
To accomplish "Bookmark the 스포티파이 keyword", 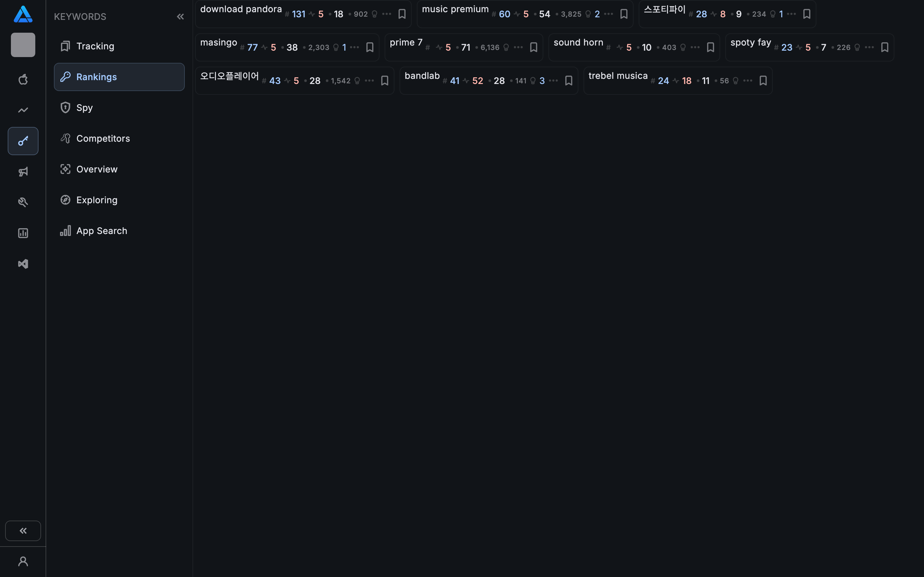I will coord(807,14).
